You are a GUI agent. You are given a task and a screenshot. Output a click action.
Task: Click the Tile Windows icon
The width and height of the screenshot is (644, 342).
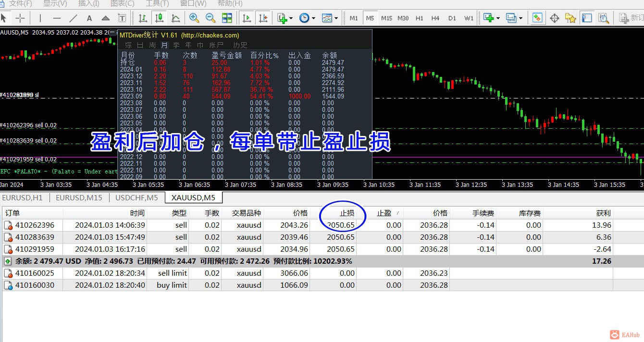tap(226, 18)
